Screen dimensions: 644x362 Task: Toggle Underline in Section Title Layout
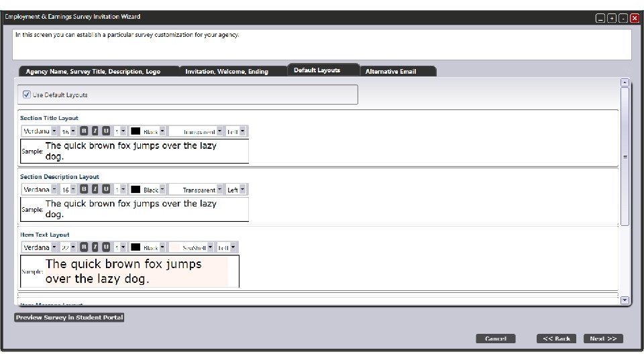pyautogui.click(x=106, y=131)
